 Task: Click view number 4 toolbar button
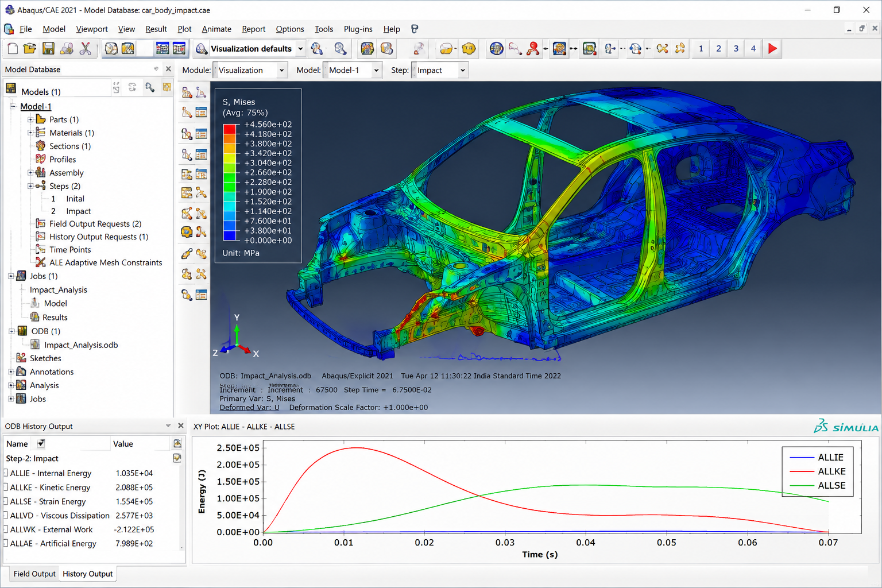point(753,49)
